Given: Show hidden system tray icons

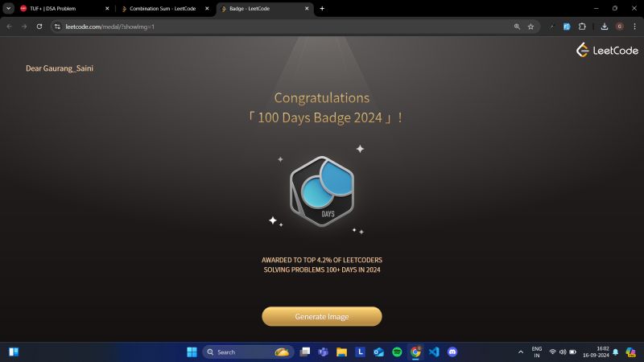Looking at the screenshot, I should tap(521, 352).
